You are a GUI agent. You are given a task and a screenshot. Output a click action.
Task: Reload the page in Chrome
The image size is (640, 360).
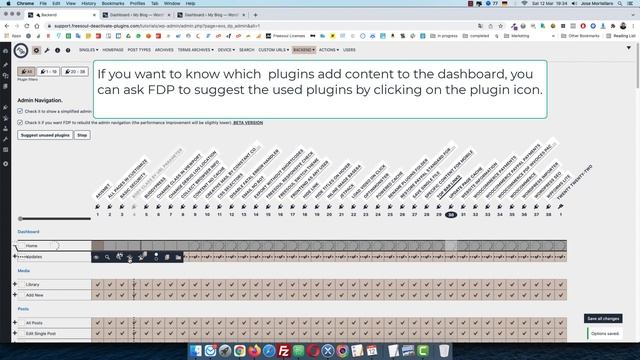[x=27, y=26]
